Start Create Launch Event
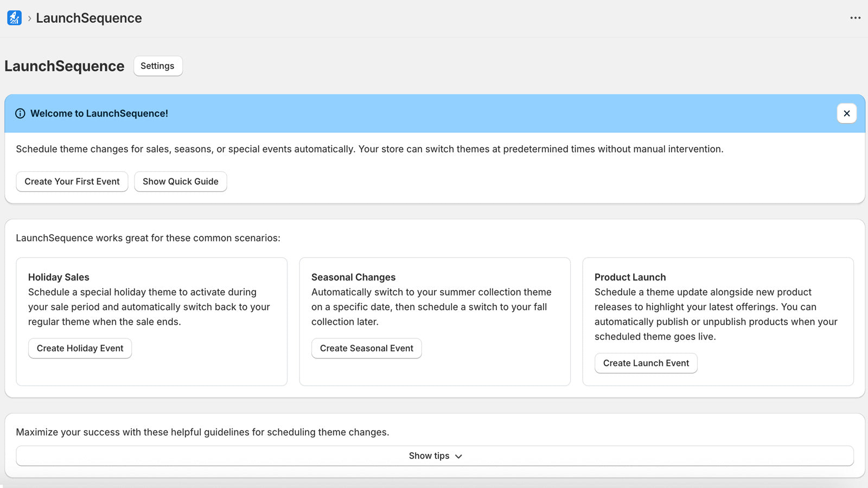Viewport: 868px width, 488px height. (646, 363)
